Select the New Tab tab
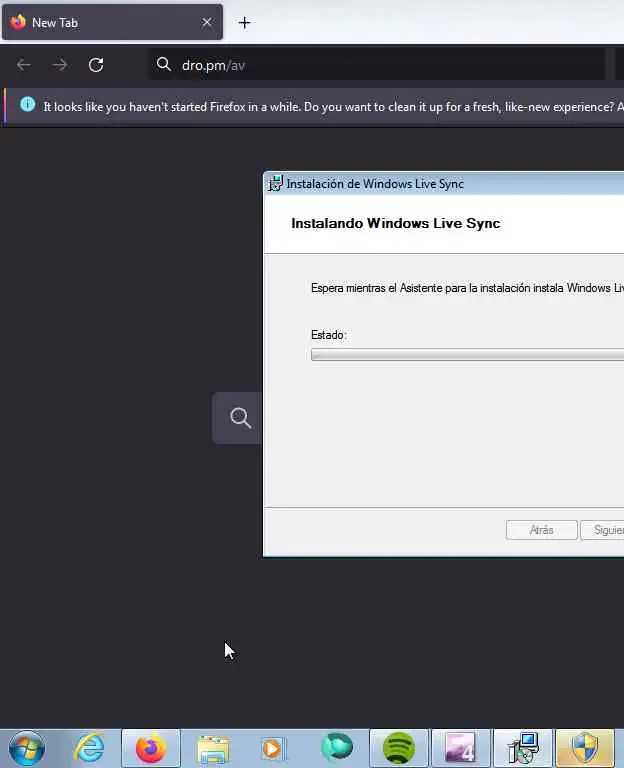The width and height of the screenshot is (624, 768). point(112,22)
